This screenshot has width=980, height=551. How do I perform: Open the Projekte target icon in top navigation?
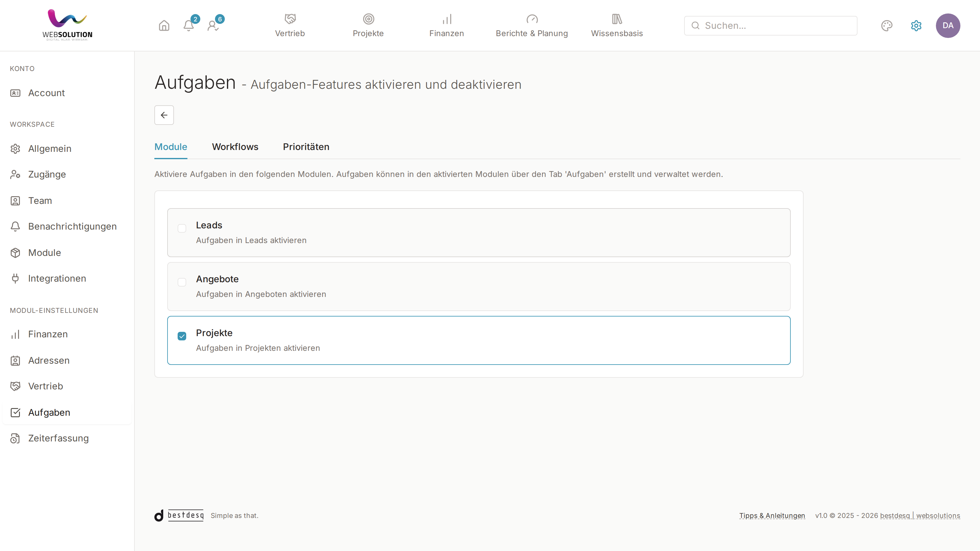tap(368, 19)
